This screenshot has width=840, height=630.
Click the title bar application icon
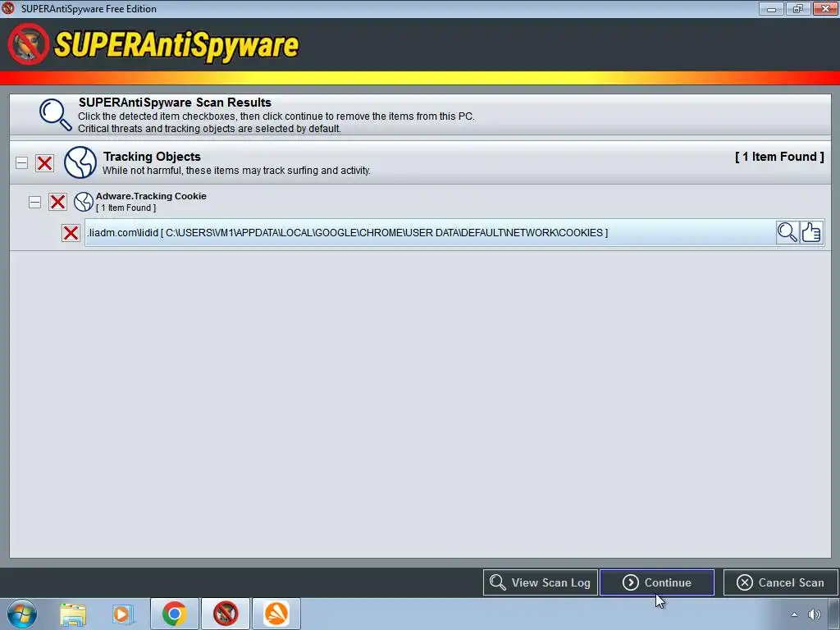point(8,8)
